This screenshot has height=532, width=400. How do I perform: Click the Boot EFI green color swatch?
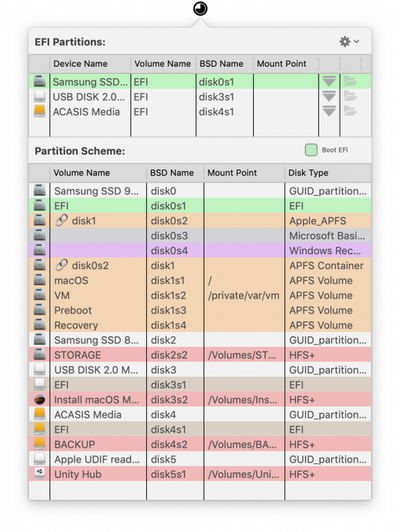(x=311, y=150)
